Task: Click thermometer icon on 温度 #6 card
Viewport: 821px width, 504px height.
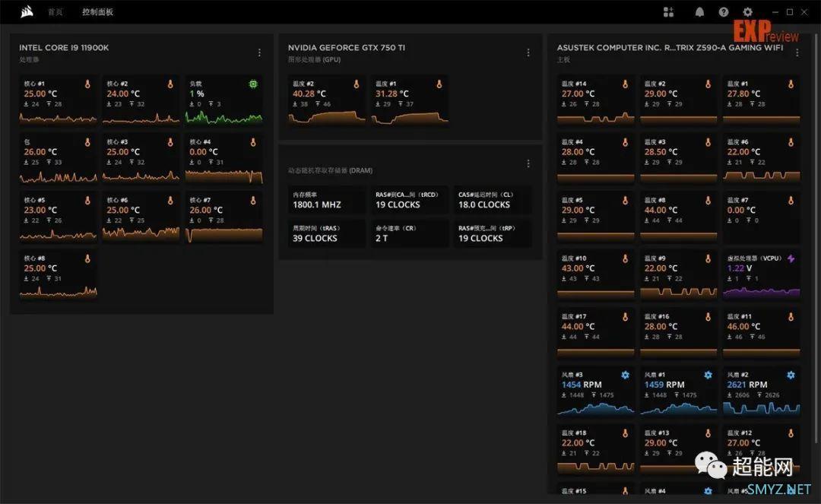Action: pos(791,142)
